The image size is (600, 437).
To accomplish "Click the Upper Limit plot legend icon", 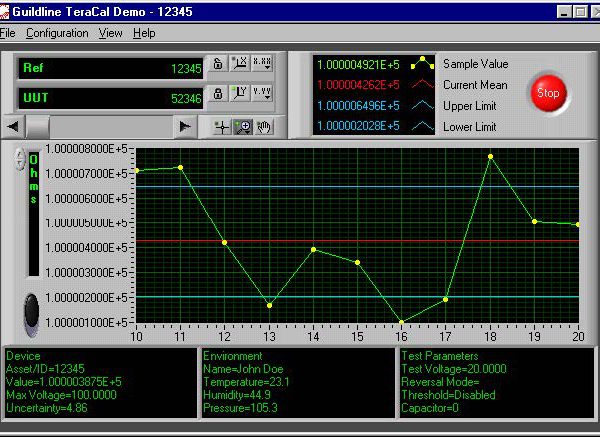I will click(x=422, y=105).
